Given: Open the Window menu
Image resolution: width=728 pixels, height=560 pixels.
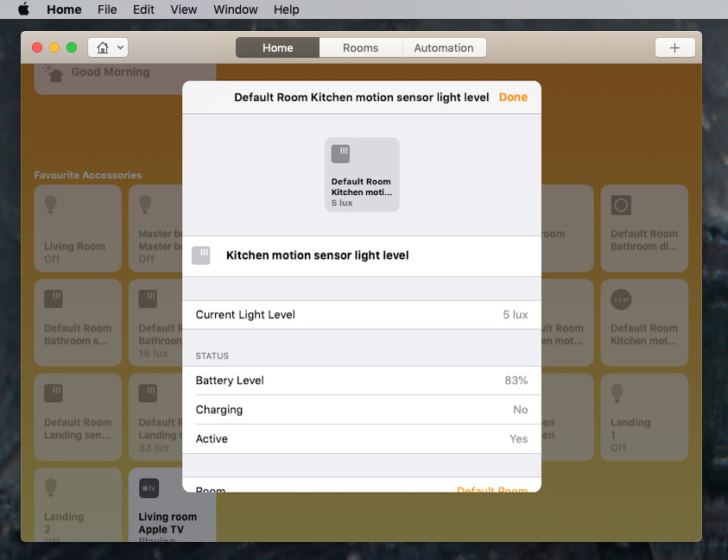Looking at the screenshot, I should tap(236, 9).
